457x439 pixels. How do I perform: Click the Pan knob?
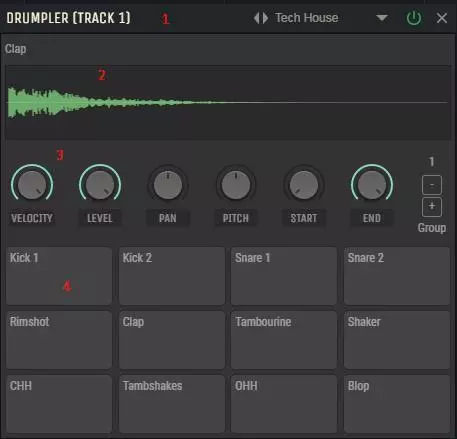[x=168, y=184]
